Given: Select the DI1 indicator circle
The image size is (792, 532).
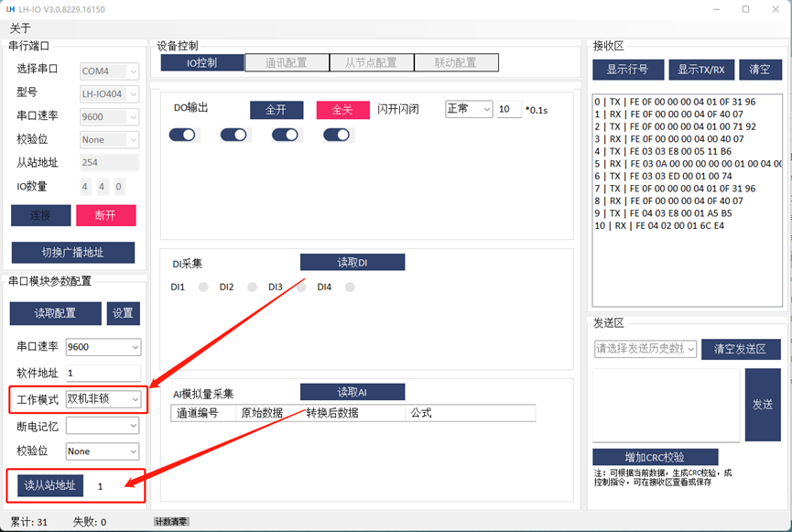Looking at the screenshot, I should [203, 288].
